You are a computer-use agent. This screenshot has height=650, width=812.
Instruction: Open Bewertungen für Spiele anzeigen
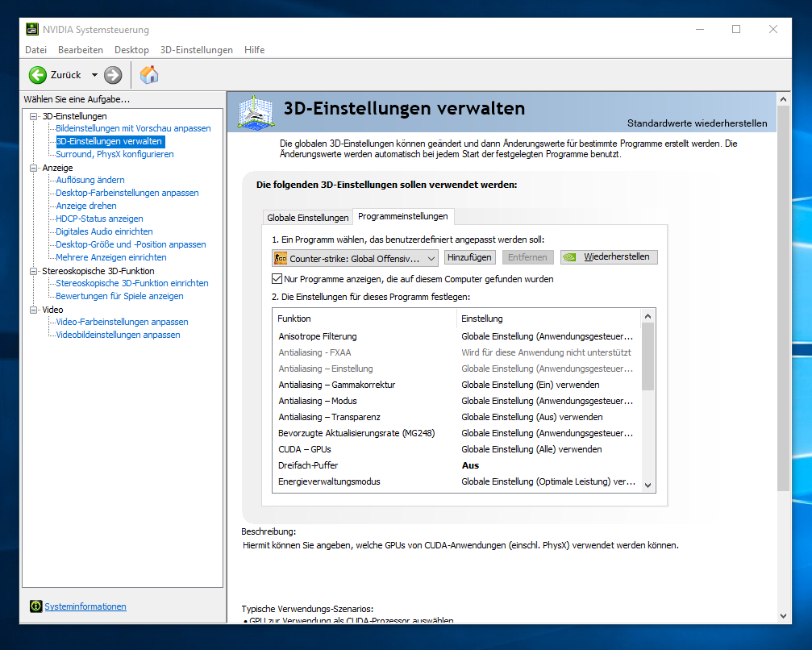(119, 296)
